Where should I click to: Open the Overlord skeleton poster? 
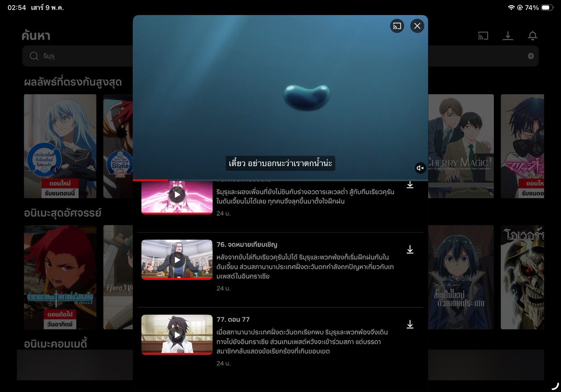coord(522,277)
